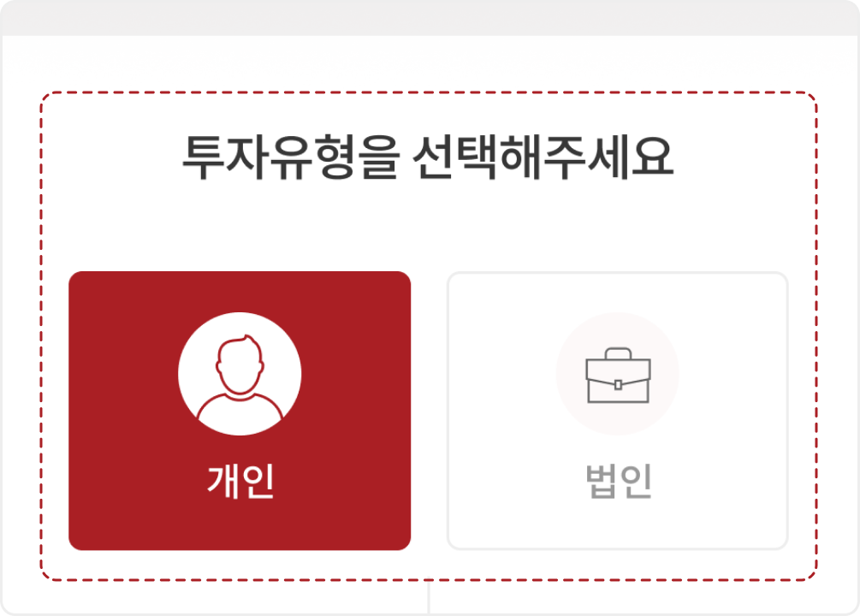Viewport: 860px width, 616px height.
Task: Click the word 투자유형을 in the heading
Action: click(291, 157)
